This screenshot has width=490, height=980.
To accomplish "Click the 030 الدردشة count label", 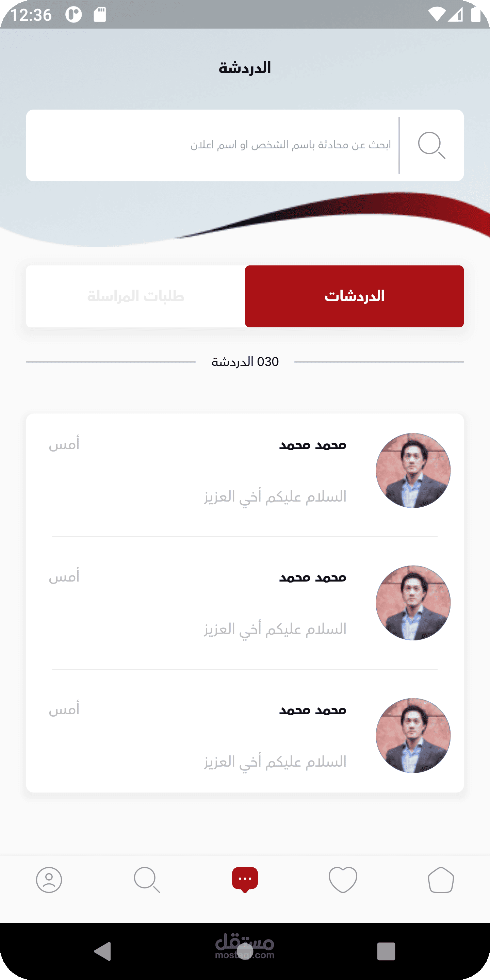I will [245, 362].
